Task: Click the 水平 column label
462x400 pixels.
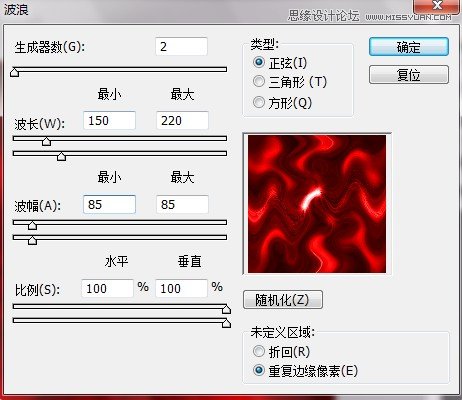Action: (116, 261)
